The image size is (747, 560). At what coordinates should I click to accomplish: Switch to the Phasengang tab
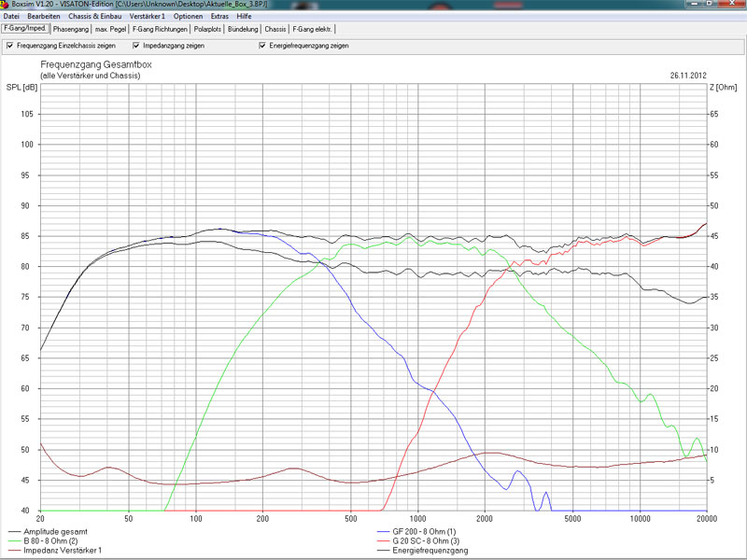click(x=71, y=29)
